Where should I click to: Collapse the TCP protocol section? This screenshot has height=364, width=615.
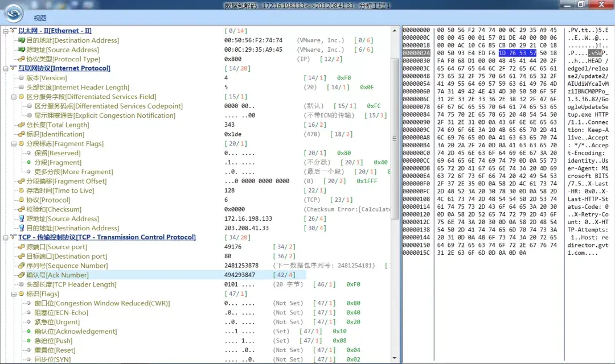pos(6,237)
